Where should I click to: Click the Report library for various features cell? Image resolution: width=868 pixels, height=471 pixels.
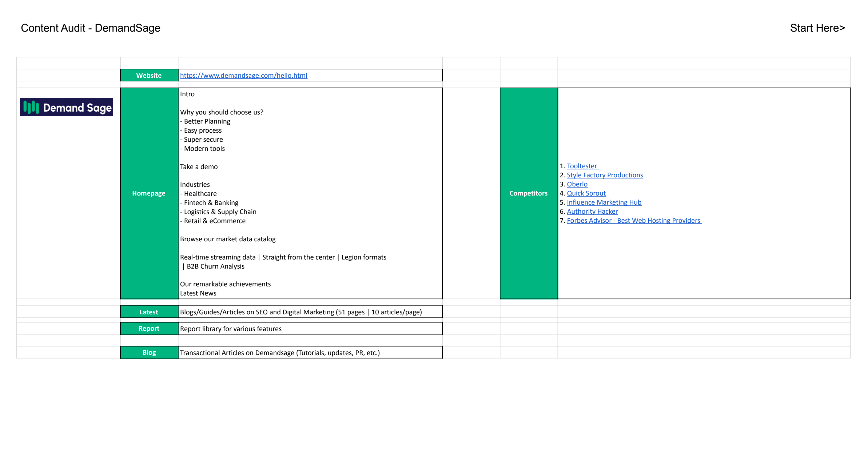coord(310,329)
